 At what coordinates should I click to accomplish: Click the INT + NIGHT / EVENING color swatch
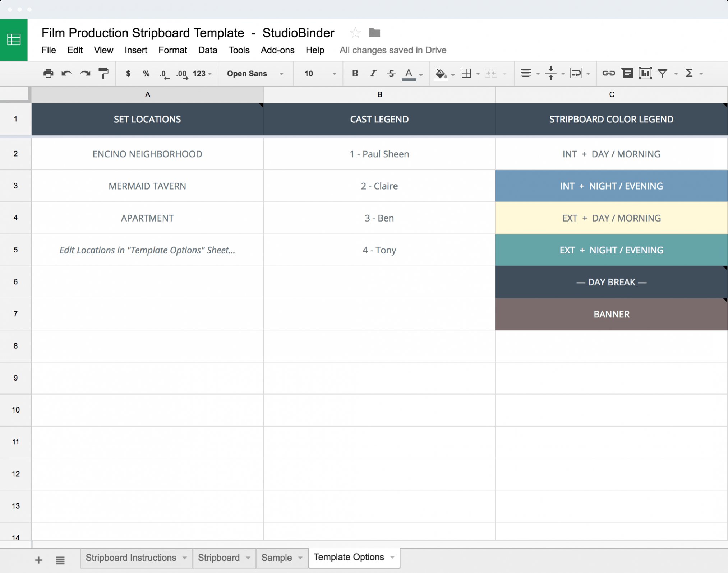[x=611, y=186]
